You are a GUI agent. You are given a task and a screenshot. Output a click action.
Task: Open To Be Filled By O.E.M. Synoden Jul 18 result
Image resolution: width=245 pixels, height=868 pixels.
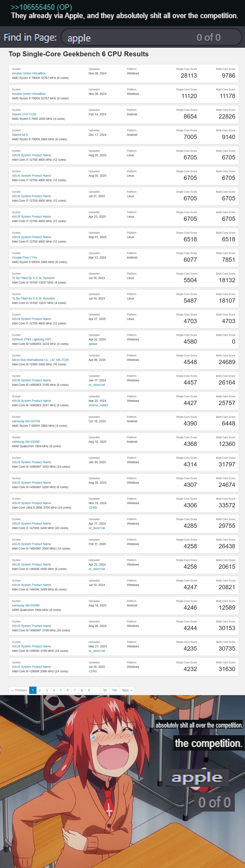pos(34,278)
